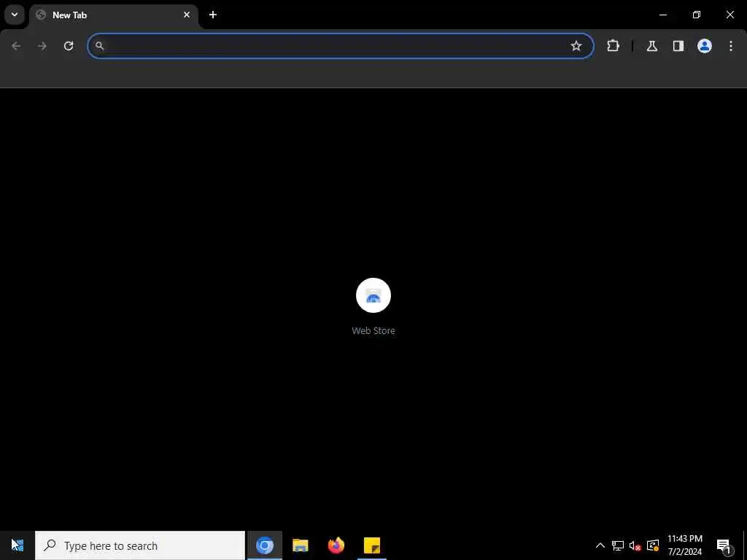Open the notification center icon

tap(724, 545)
